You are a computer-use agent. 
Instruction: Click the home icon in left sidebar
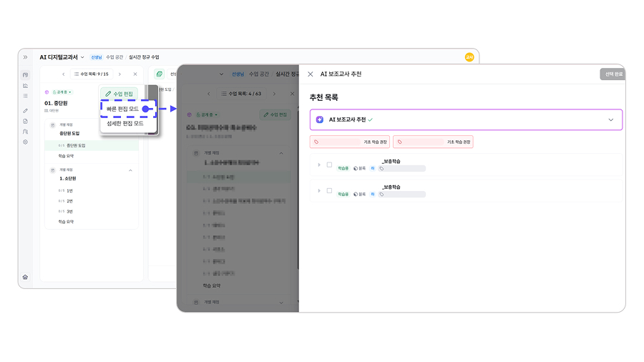pos(25,277)
